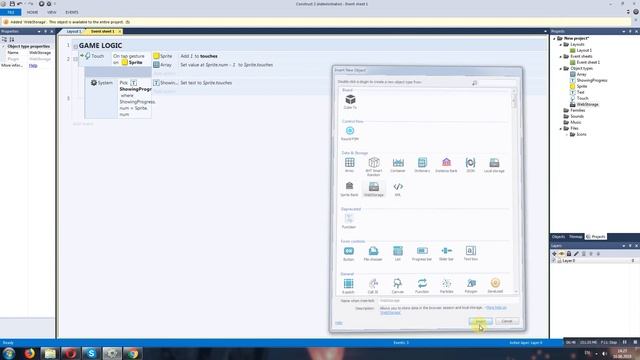Toggle the eye visibility icon in Layers toolbar
This screenshot has width=640, height=360.
pyautogui.click(x=562, y=253)
